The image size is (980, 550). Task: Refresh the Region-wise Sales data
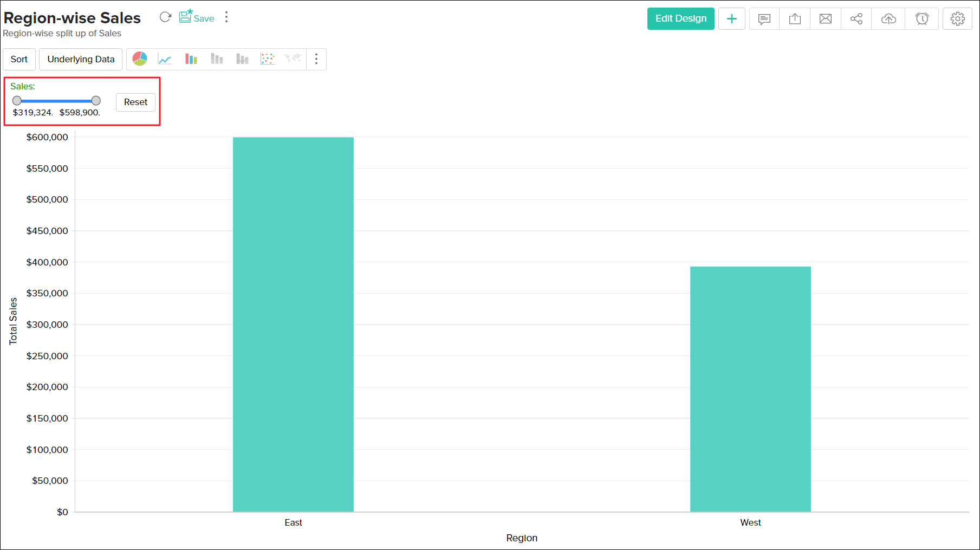pyautogui.click(x=165, y=17)
